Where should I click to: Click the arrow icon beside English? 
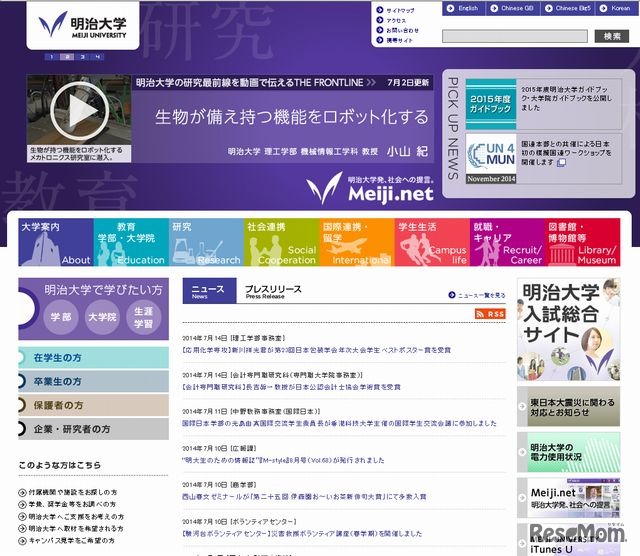tap(451, 8)
